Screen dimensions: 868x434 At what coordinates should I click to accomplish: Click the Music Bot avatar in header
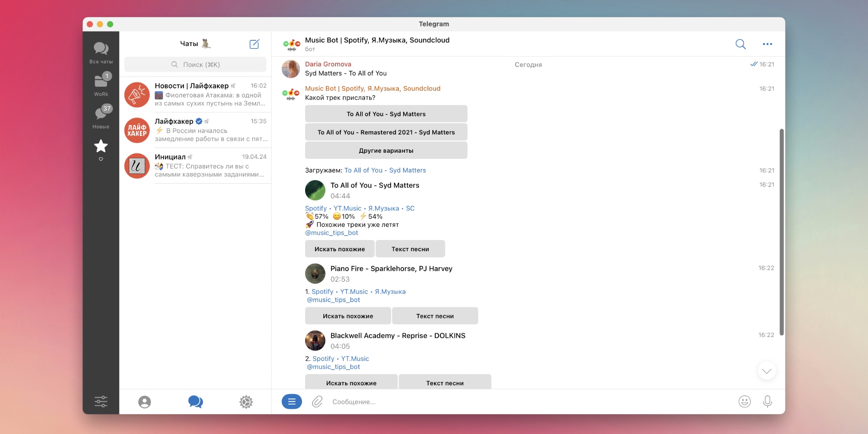[x=291, y=44]
